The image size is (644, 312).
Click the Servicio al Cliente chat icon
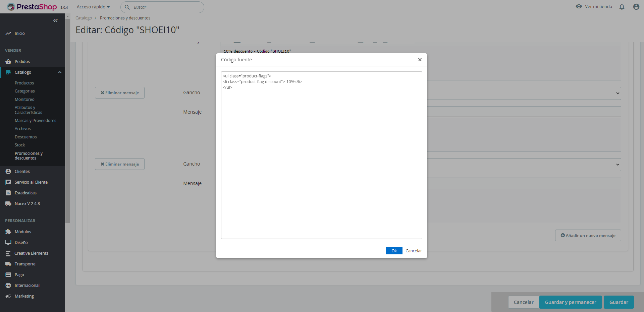[x=8, y=182]
